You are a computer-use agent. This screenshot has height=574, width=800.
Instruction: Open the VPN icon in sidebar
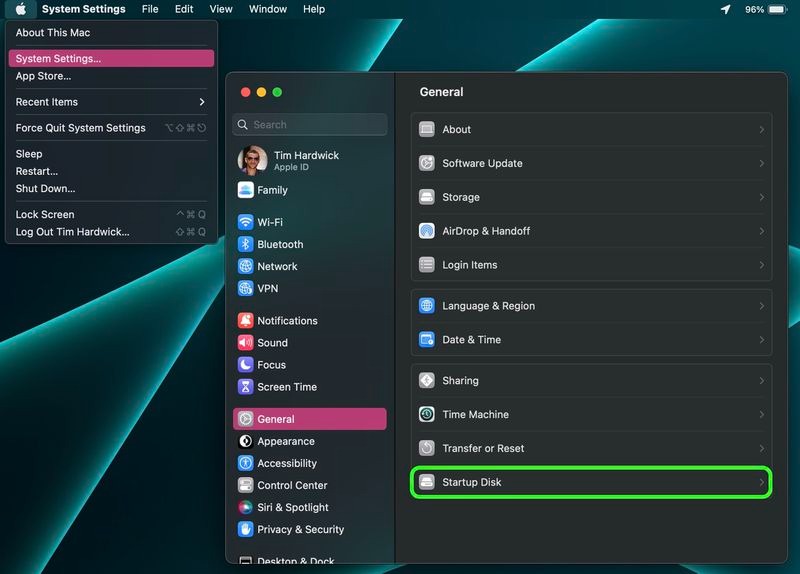[245, 288]
